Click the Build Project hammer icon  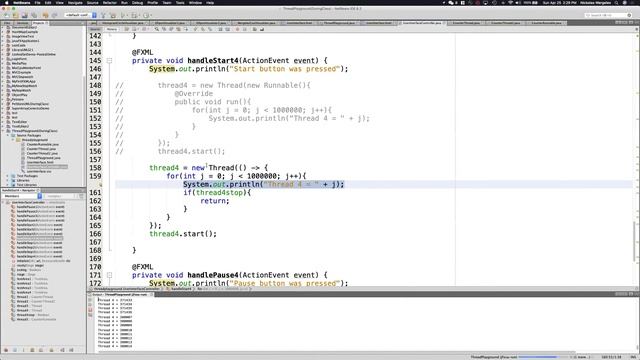(103, 15)
